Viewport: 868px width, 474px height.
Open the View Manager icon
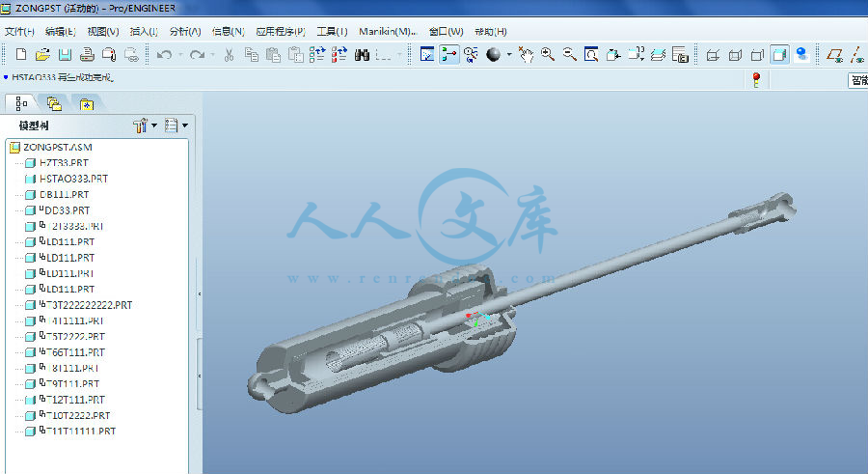click(680, 54)
